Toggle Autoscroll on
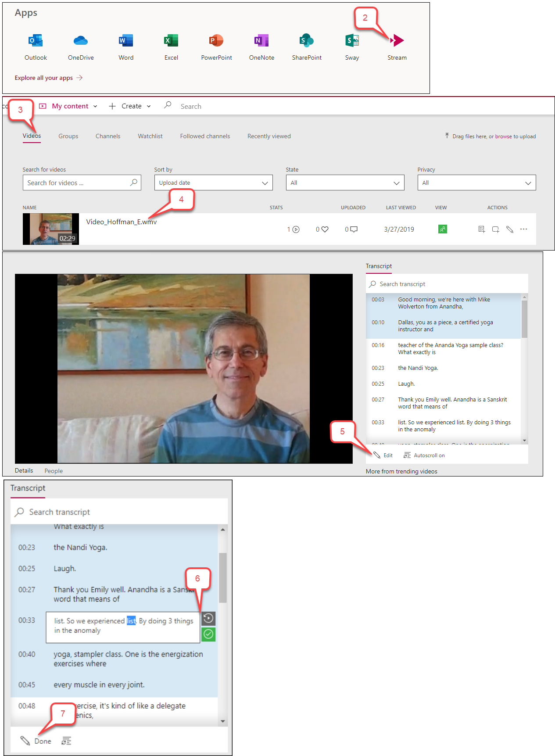Image resolution: width=555 pixels, height=756 pixels. coord(424,455)
